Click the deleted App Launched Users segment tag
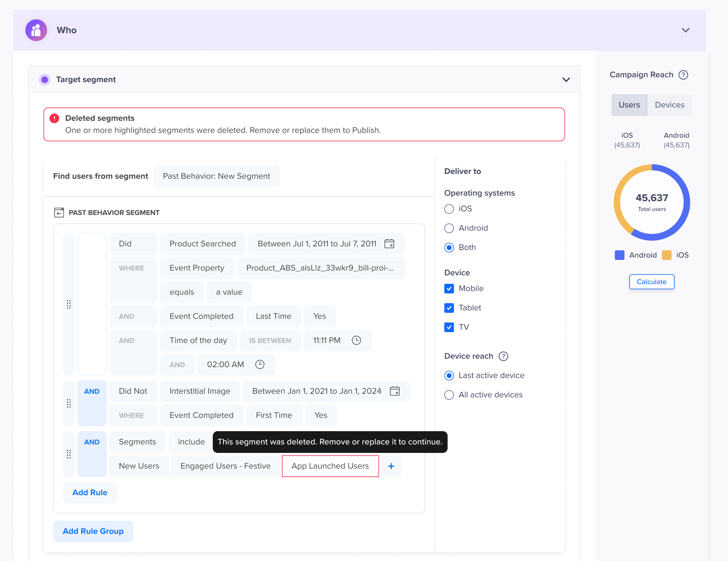 coord(330,466)
